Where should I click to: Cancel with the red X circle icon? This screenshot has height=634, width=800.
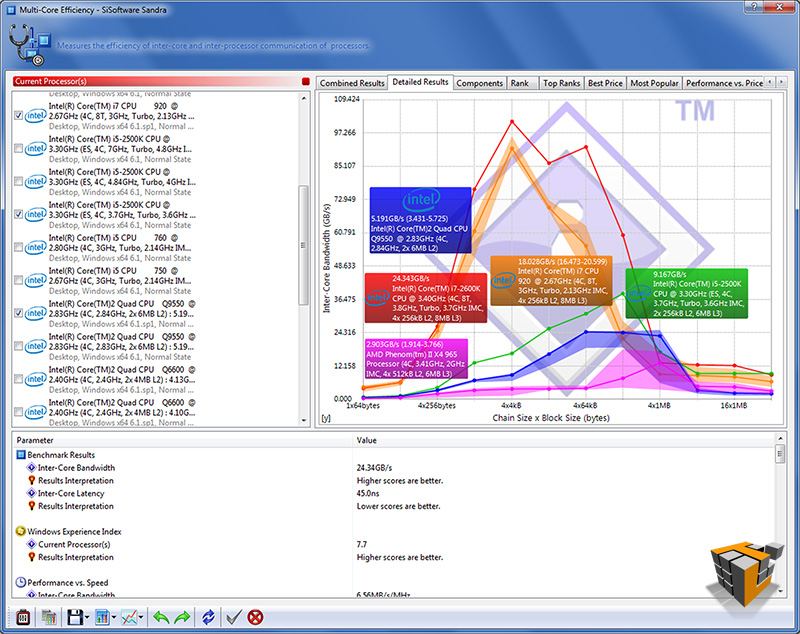(x=255, y=617)
